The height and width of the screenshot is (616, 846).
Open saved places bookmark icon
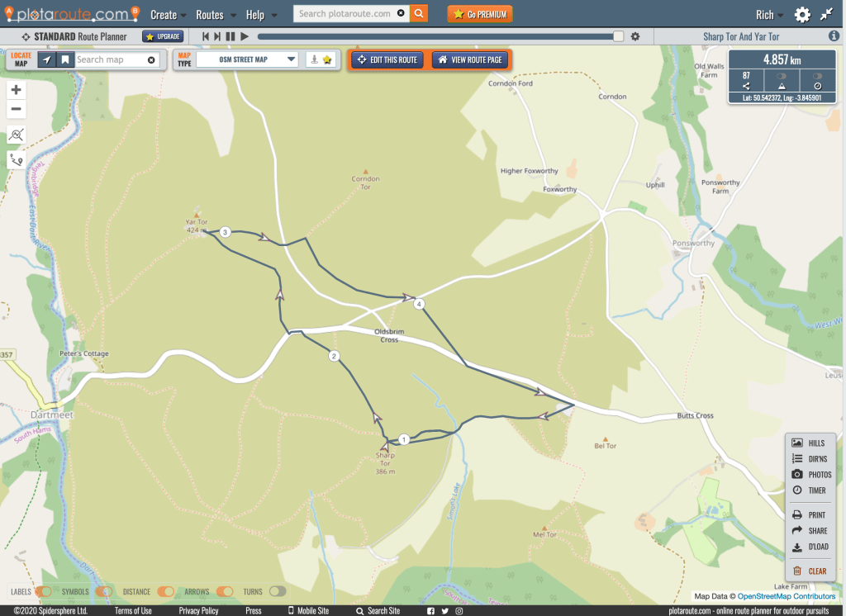pyautogui.click(x=64, y=59)
